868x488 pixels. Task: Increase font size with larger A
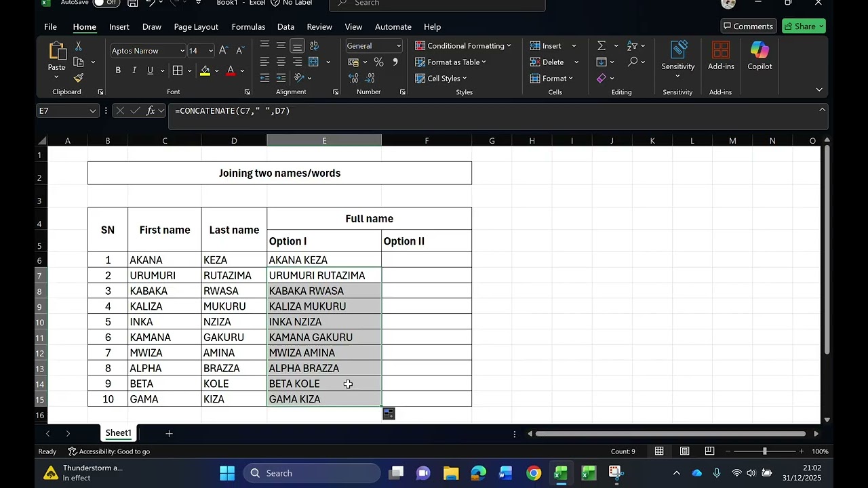click(223, 51)
